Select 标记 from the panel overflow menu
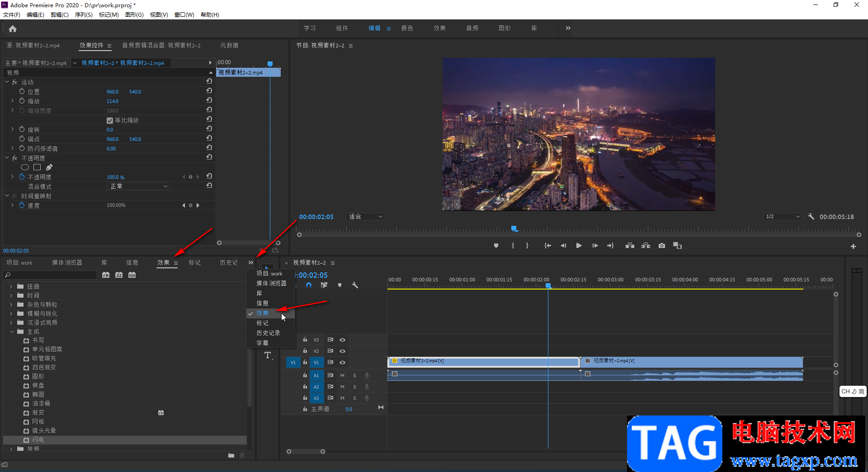The image size is (868, 472). 262,323
